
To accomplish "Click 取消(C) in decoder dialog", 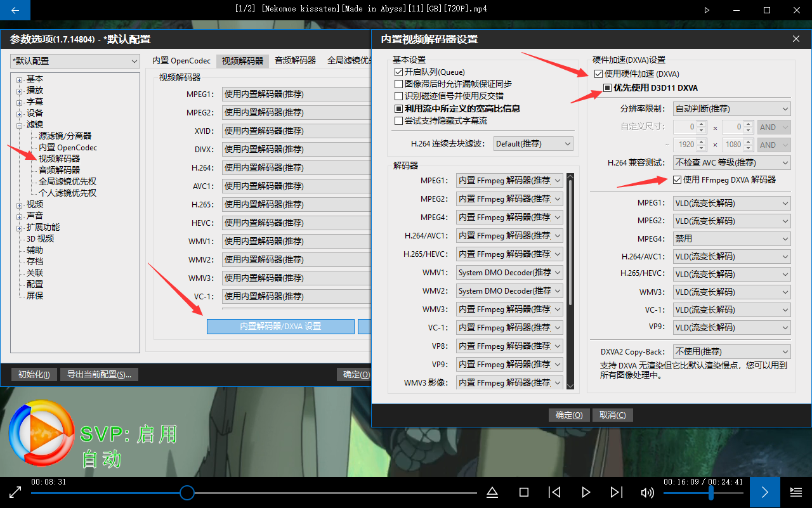I will pyautogui.click(x=612, y=415).
